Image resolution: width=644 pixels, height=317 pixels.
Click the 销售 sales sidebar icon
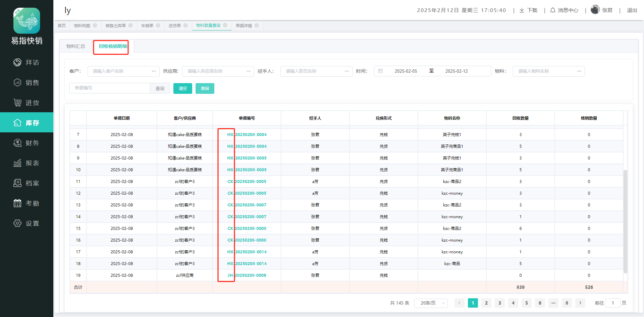pos(17,82)
